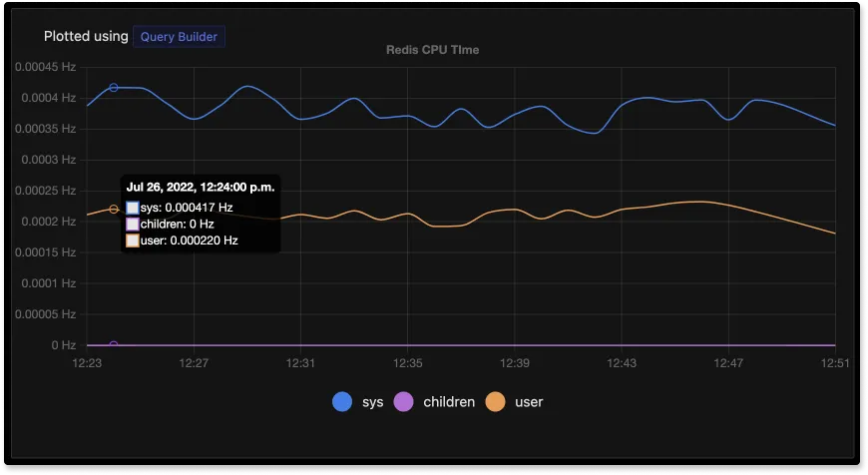The height and width of the screenshot is (475, 868).
Task: Click the user legend label
Action: (x=529, y=402)
